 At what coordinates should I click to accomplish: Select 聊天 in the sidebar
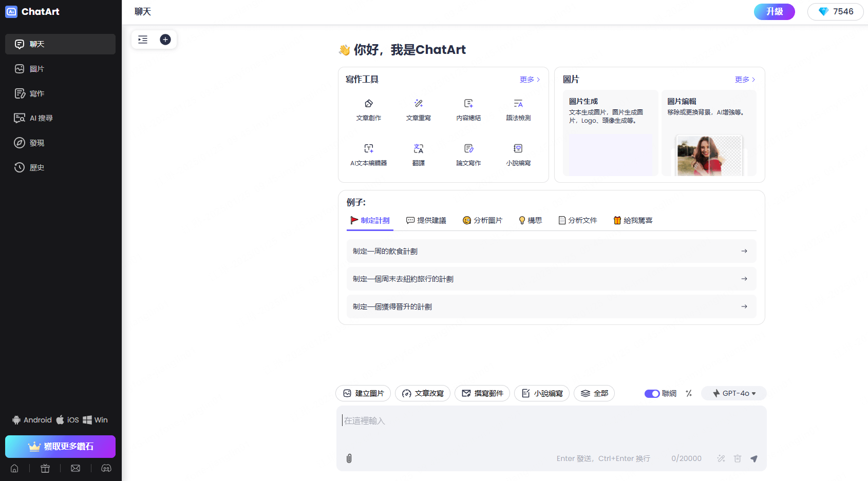click(x=60, y=44)
